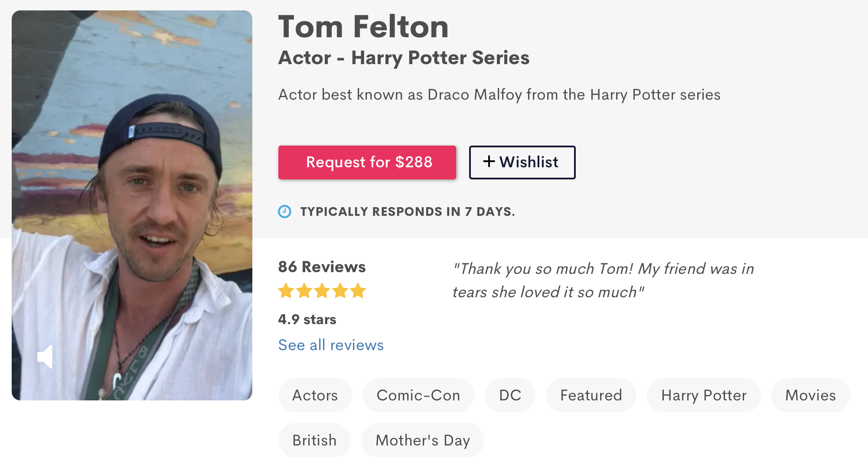Viewport: 868px width, 468px height.
Task: Browse the Movies tag
Action: tap(810, 395)
